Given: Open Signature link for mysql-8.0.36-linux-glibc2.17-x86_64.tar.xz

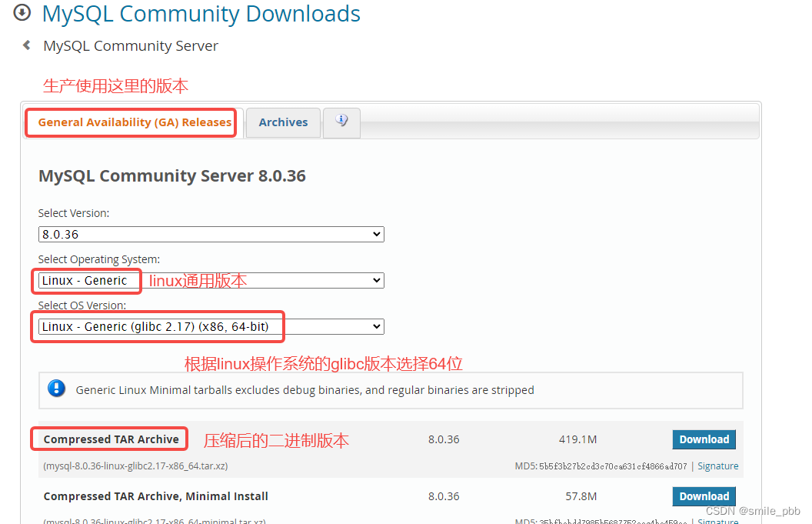Looking at the screenshot, I should point(717,466).
